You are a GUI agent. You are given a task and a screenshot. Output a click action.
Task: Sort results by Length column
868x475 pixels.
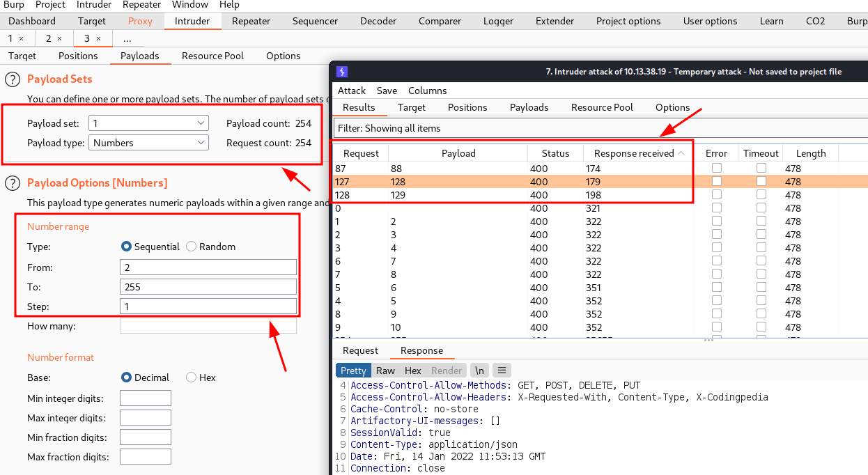811,153
